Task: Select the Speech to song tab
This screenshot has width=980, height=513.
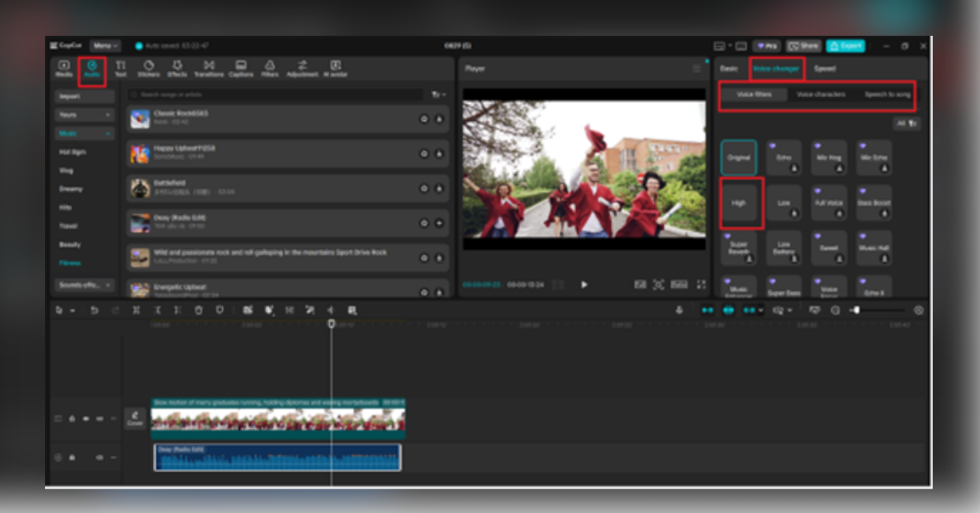Action: [x=888, y=95]
